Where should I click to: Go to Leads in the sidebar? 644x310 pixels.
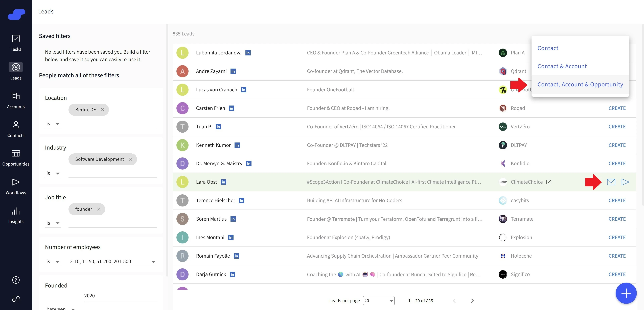16,72
